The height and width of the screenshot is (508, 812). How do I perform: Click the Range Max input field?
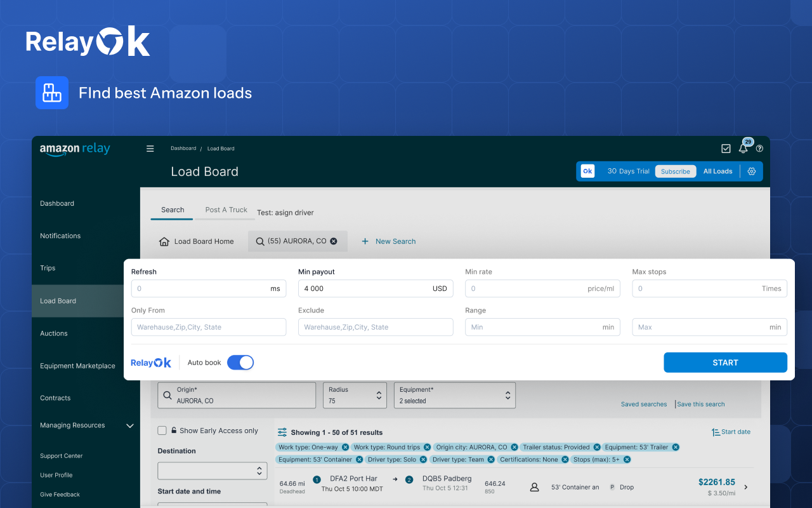tap(710, 327)
